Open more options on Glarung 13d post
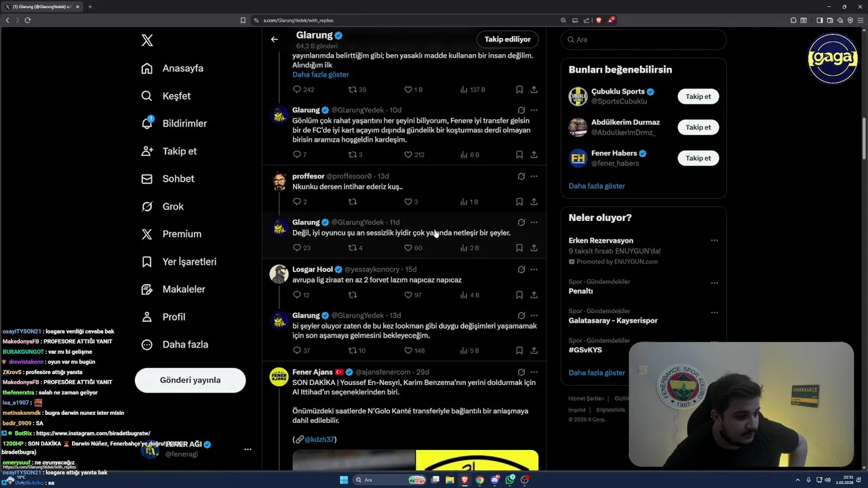 point(534,316)
